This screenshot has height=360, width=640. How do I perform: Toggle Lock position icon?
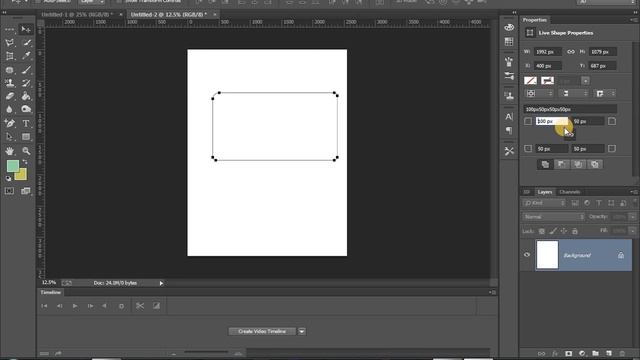click(564, 231)
